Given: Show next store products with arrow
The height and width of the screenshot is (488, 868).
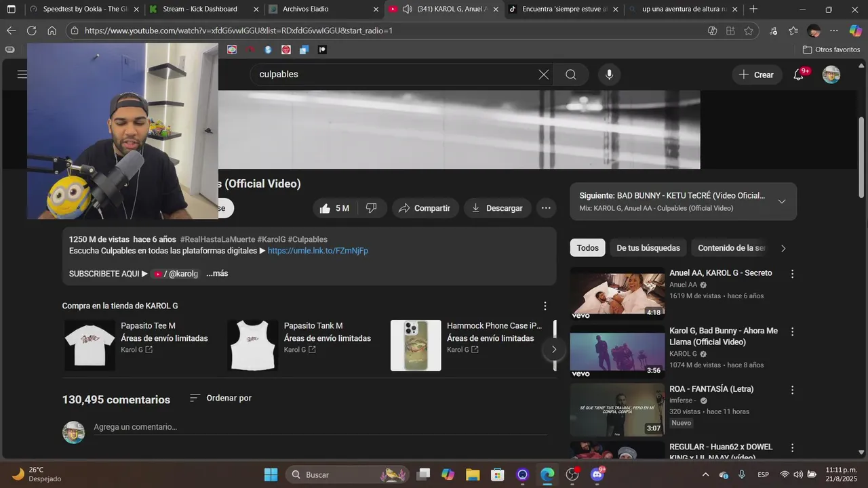Looking at the screenshot, I should [x=553, y=349].
